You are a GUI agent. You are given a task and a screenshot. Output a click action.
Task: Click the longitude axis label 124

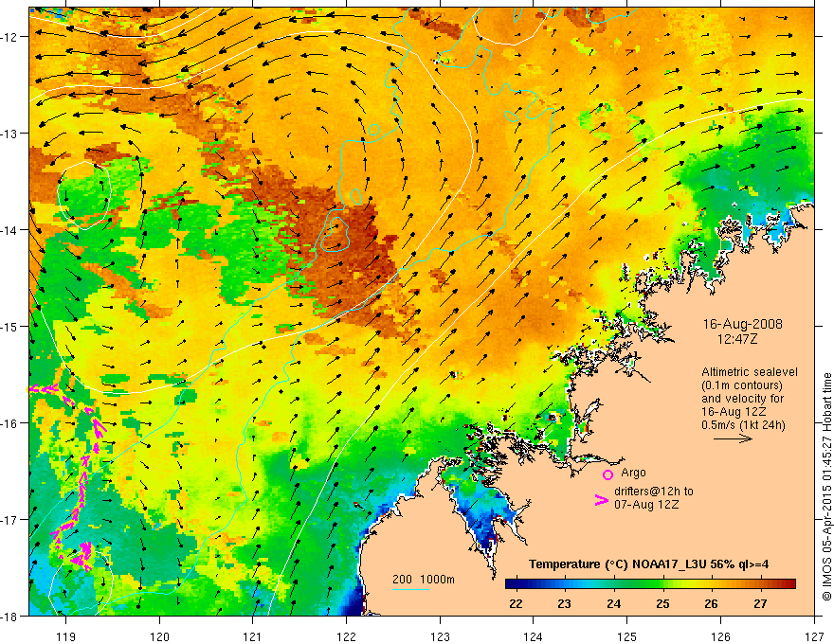click(x=534, y=636)
